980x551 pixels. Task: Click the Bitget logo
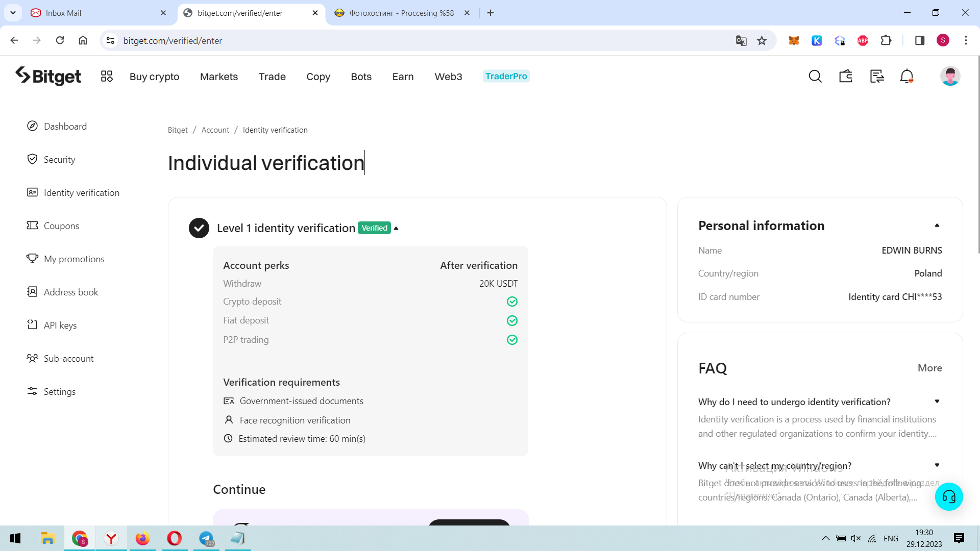coord(48,77)
